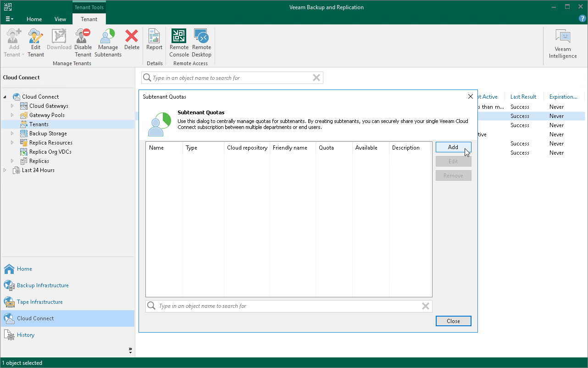Screen dimensions: 588x368
Task: Launch the Remote Console
Action: pyautogui.click(x=179, y=43)
